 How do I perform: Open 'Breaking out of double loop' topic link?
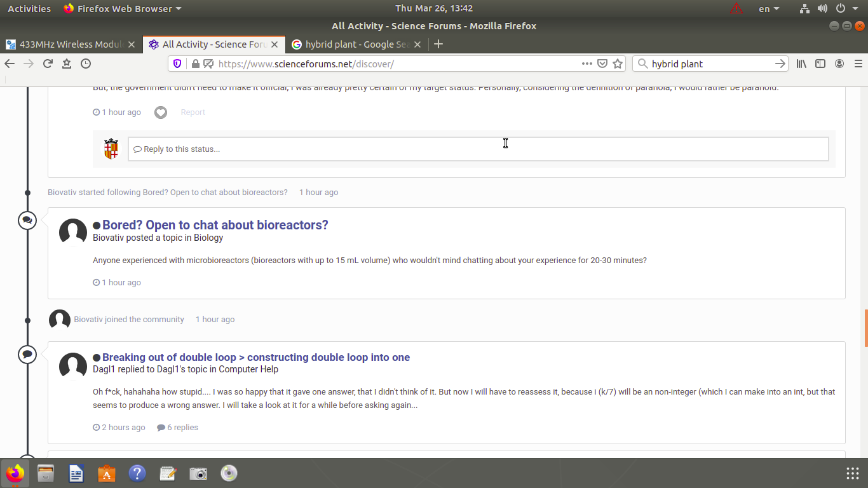coord(255,357)
